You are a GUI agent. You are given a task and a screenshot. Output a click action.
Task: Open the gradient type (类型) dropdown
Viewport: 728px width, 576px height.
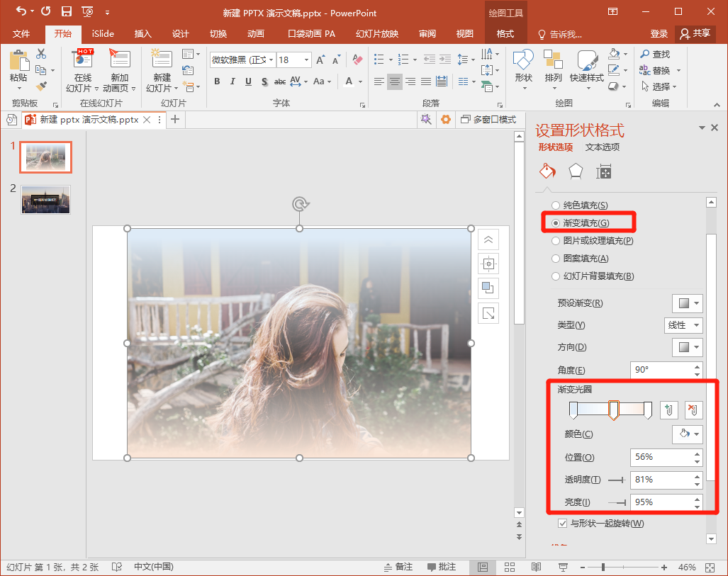point(683,325)
